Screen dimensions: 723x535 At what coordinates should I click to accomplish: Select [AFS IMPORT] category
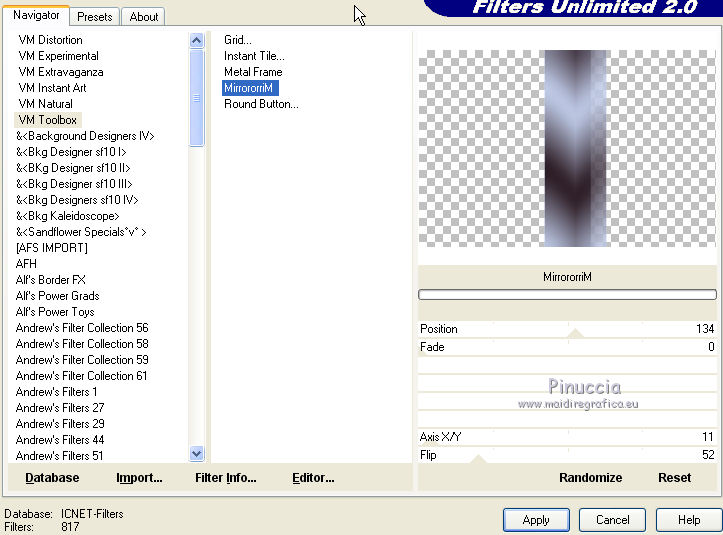pyautogui.click(x=51, y=248)
